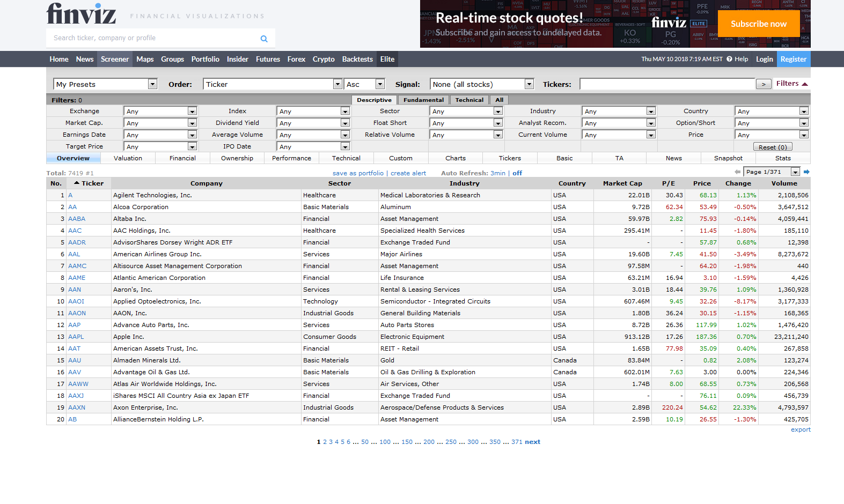844x504 pixels.
Task: Click save as portfolio link
Action: [358, 173]
